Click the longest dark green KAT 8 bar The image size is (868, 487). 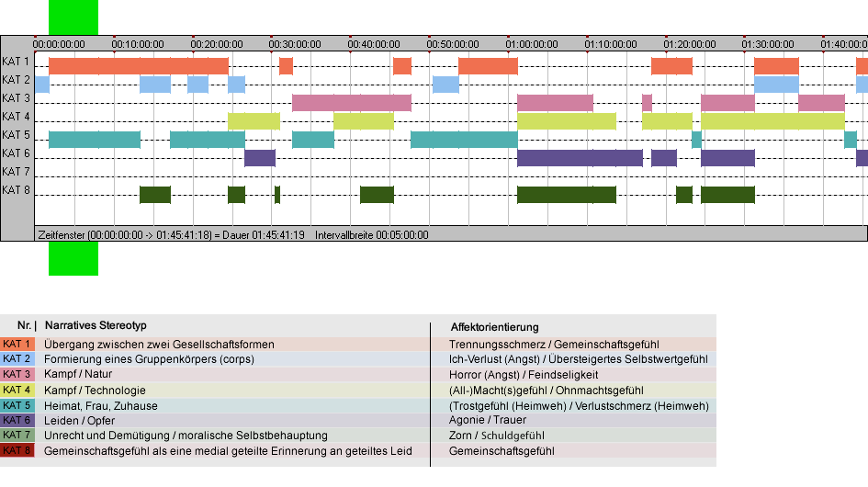click(x=567, y=195)
